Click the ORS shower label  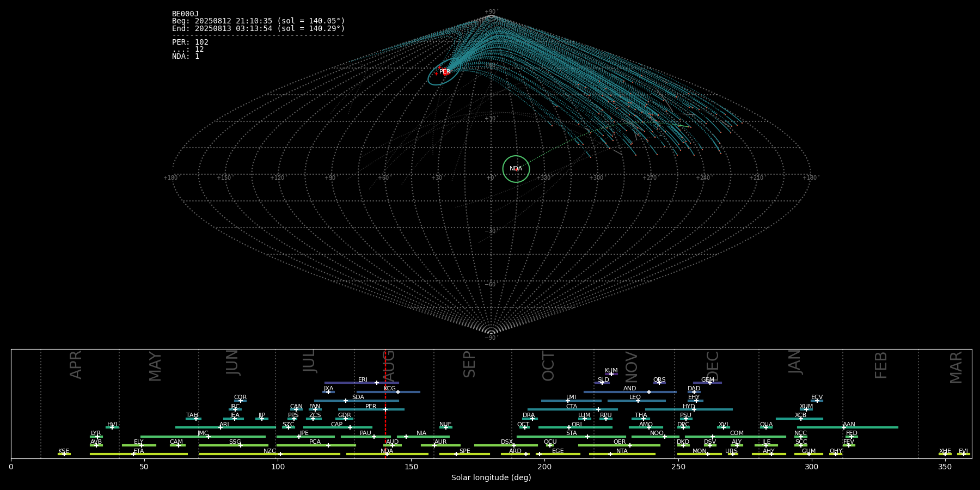tap(659, 380)
